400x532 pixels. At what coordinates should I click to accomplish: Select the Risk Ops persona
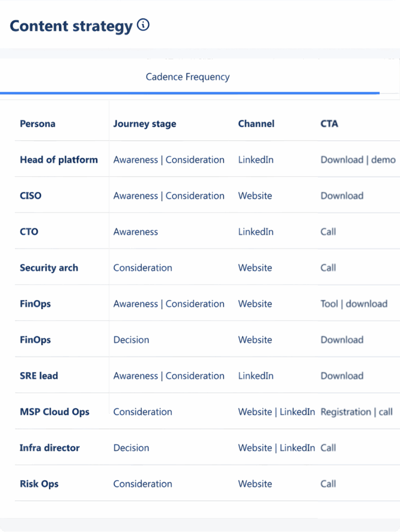coord(39,484)
